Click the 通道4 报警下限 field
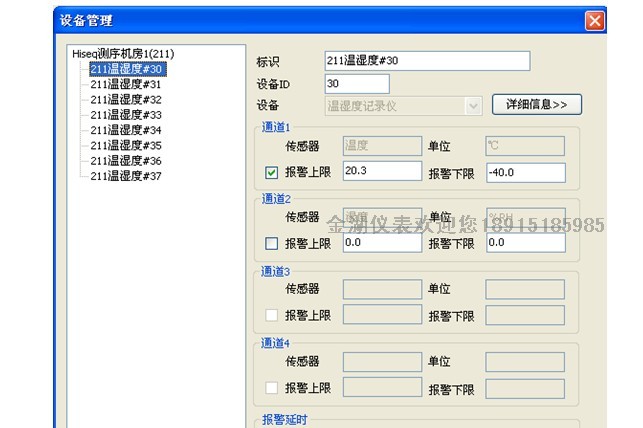The image size is (643, 428). (525, 389)
